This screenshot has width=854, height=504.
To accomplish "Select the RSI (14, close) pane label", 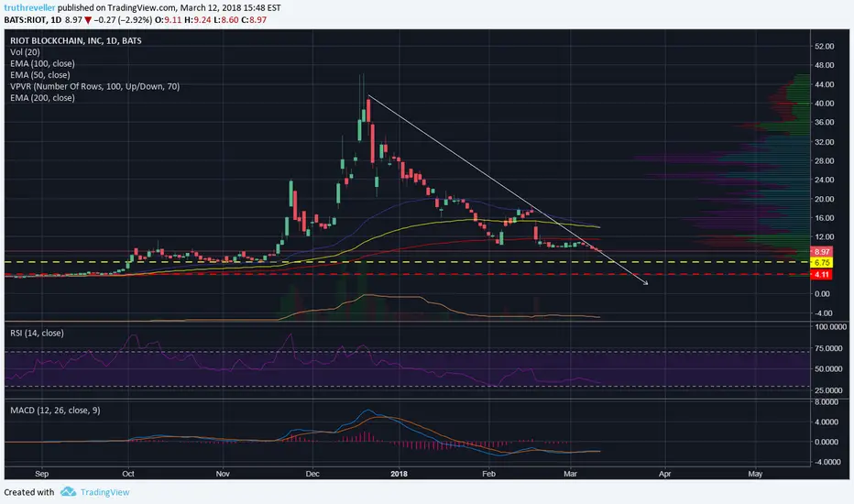I will tap(37, 333).
